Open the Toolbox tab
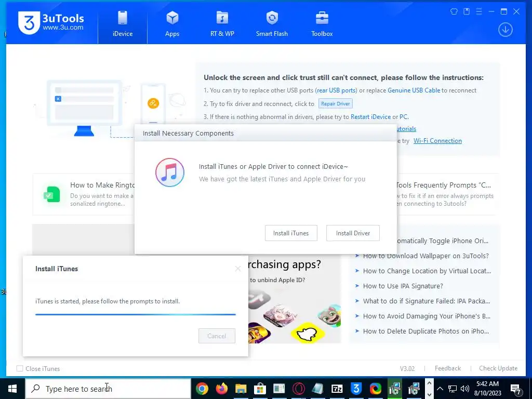 pyautogui.click(x=322, y=24)
